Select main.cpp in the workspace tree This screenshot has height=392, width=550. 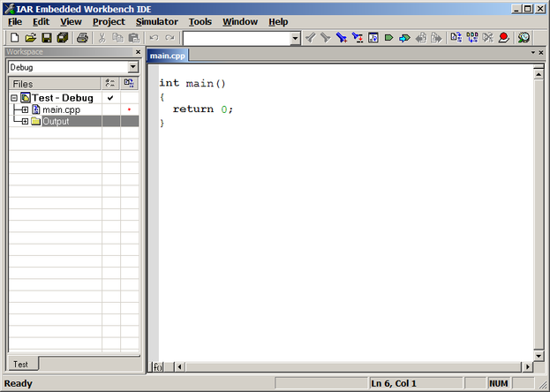click(x=62, y=109)
